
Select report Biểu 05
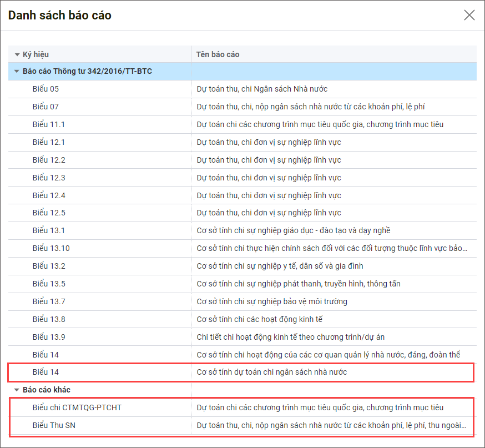click(x=46, y=89)
